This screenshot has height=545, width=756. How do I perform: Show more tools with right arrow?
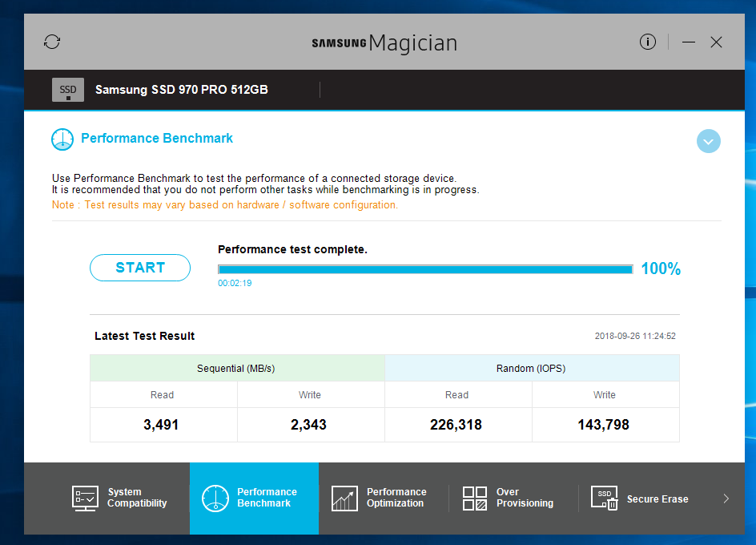tap(726, 499)
